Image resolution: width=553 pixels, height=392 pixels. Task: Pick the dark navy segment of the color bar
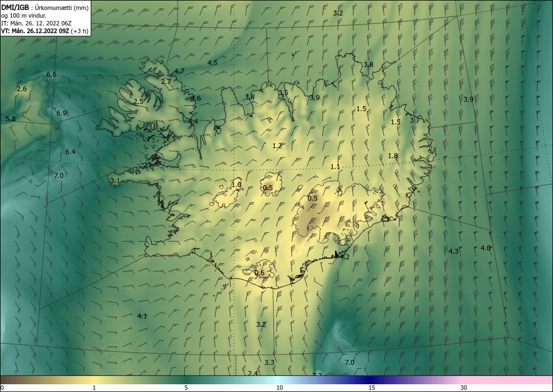click(371, 380)
